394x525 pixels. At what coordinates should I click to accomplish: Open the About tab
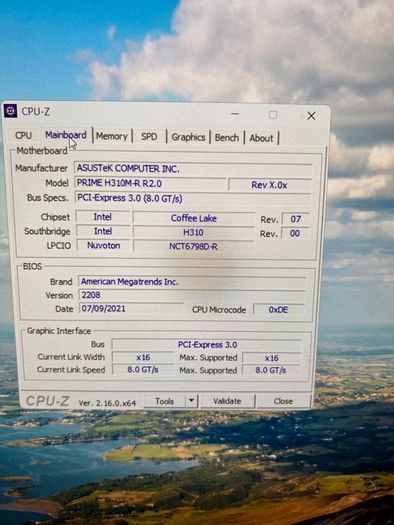tap(261, 138)
